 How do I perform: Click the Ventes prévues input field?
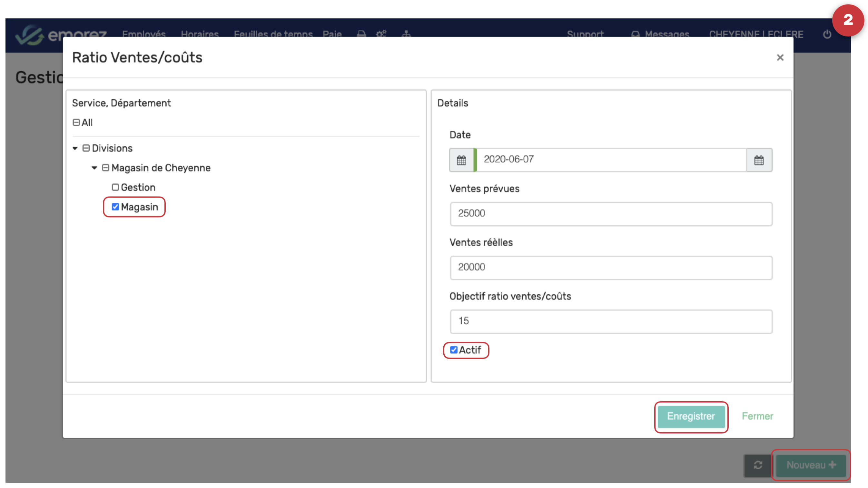[x=611, y=213]
